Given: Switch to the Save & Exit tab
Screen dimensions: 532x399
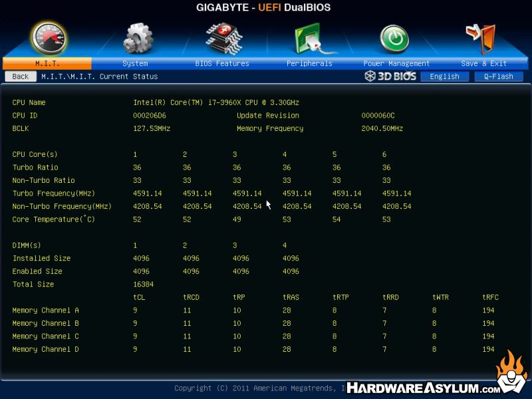Looking at the screenshot, I should [x=484, y=63].
